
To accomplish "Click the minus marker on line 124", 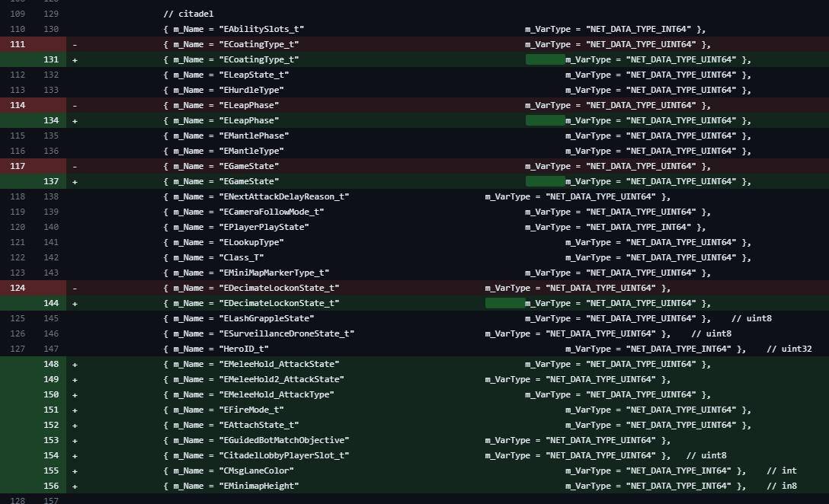I will [x=75, y=288].
